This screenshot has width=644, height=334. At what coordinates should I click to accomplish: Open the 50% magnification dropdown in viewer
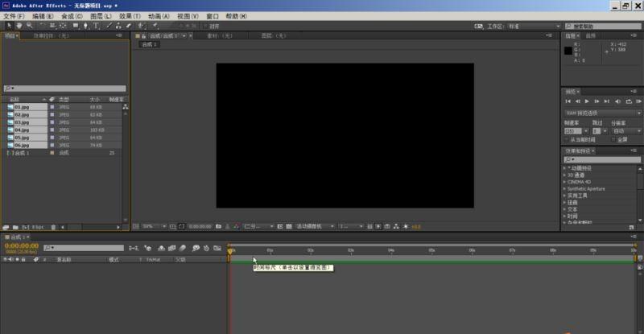click(151, 226)
